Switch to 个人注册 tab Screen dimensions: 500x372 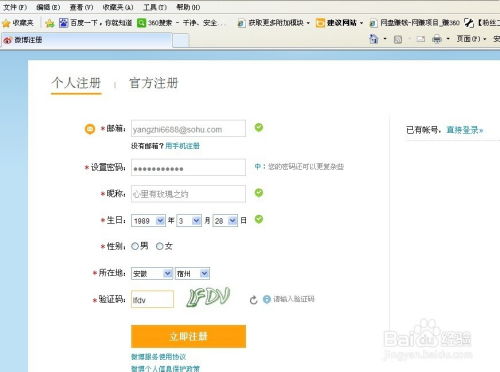pos(76,83)
